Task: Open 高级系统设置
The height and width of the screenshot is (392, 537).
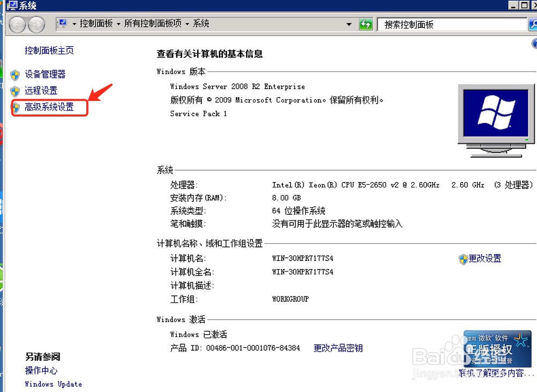Action: tap(49, 107)
